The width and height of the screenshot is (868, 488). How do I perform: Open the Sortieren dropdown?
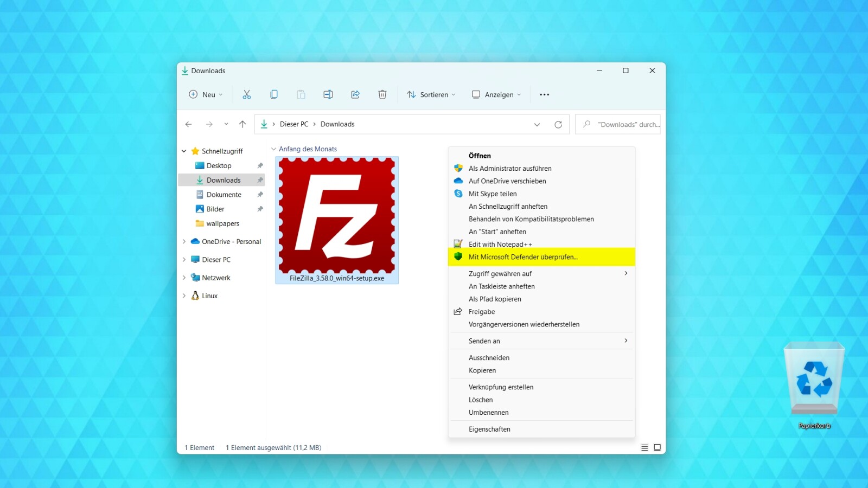[431, 94]
